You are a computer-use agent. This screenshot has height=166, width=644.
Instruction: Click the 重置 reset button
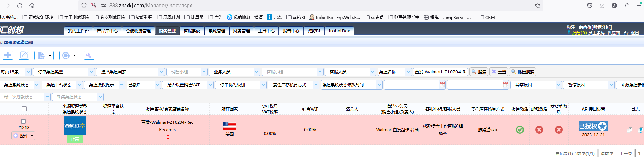point(498,72)
